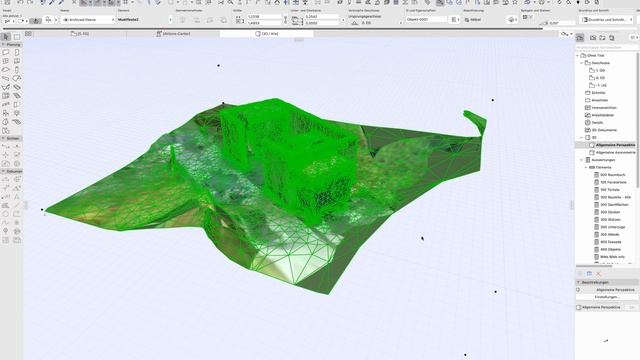Switch to the 3D / Alle tab
The width and height of the screenshot is (640, 360).
[267, 33]
